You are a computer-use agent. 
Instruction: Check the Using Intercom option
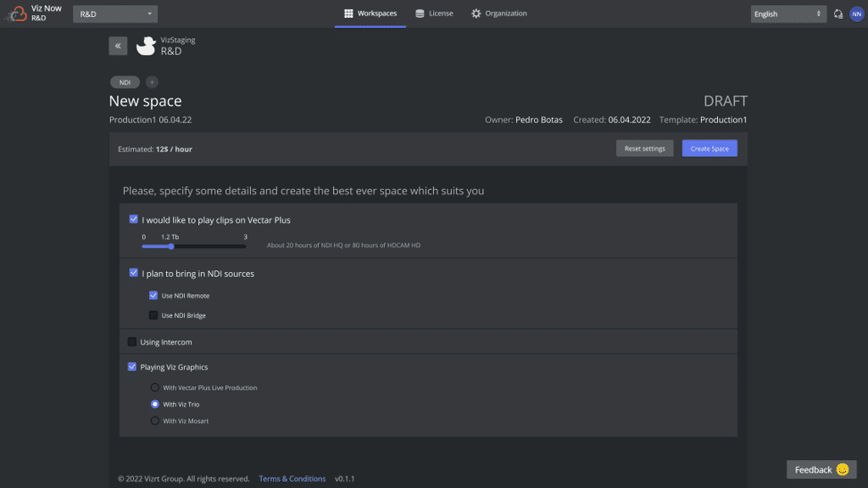click(x=132, y=342)
